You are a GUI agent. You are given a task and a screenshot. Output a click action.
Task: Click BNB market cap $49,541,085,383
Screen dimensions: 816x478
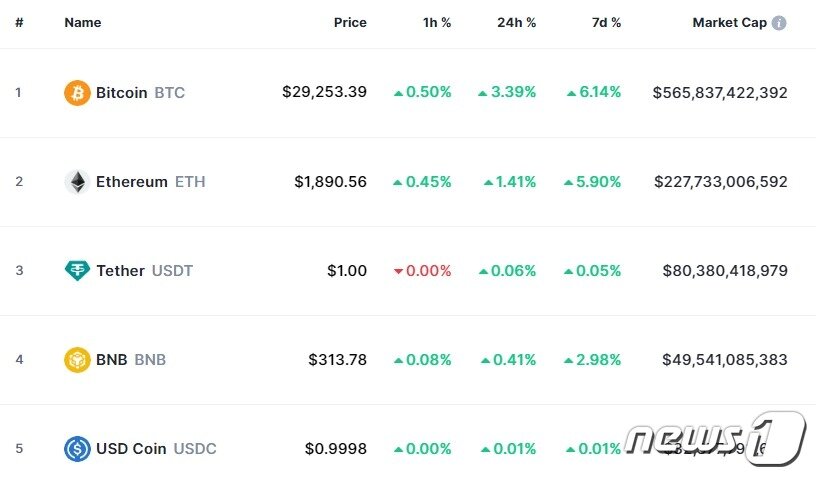[x=724, y=359]
